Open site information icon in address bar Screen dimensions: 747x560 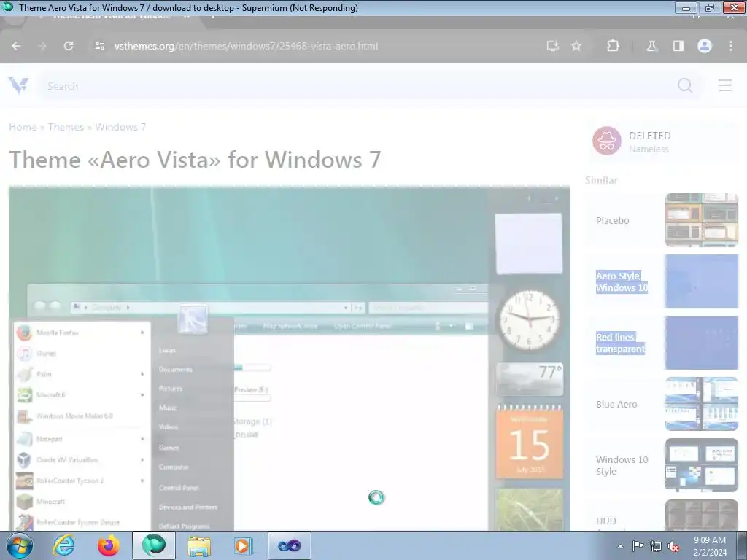[x=99, y=46]
